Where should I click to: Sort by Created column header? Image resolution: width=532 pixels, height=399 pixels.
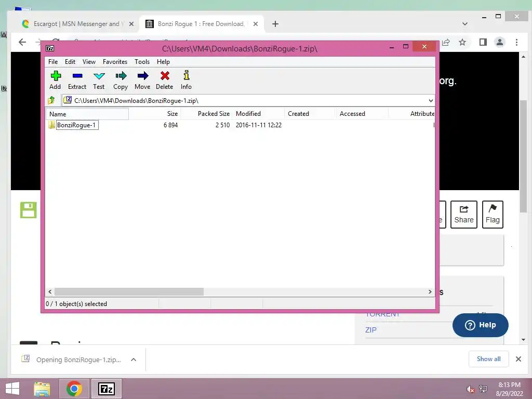pyautogui.click(x=310, y=114)
